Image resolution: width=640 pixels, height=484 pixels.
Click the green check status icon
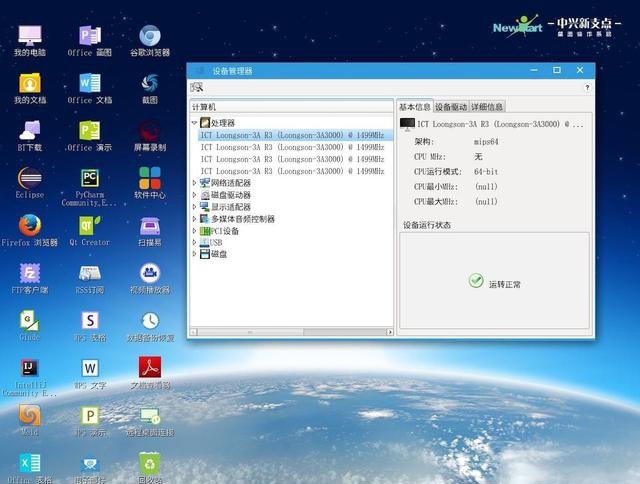click(x=476, y=281)
